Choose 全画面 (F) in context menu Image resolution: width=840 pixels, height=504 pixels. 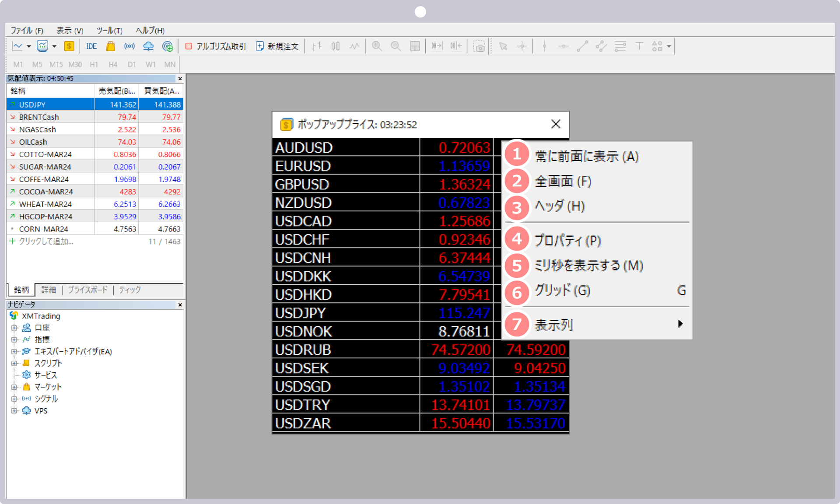pyautogui.click(x=597, y=181)
